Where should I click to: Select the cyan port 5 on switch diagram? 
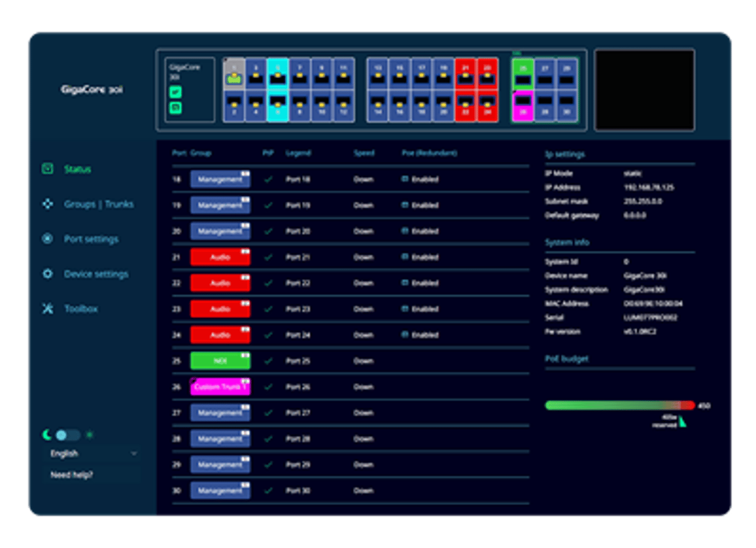[x=278, y=74]
